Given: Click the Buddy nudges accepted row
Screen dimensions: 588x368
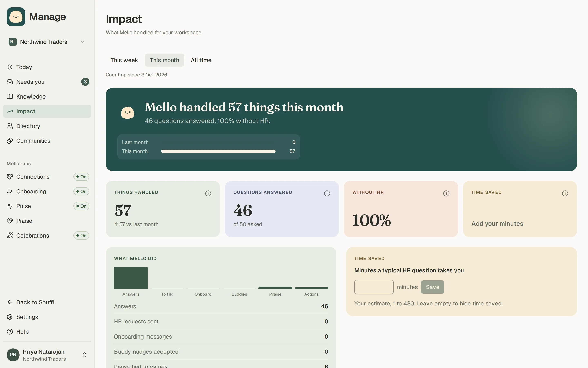Looking at the screenshot, I should [221, 352].
